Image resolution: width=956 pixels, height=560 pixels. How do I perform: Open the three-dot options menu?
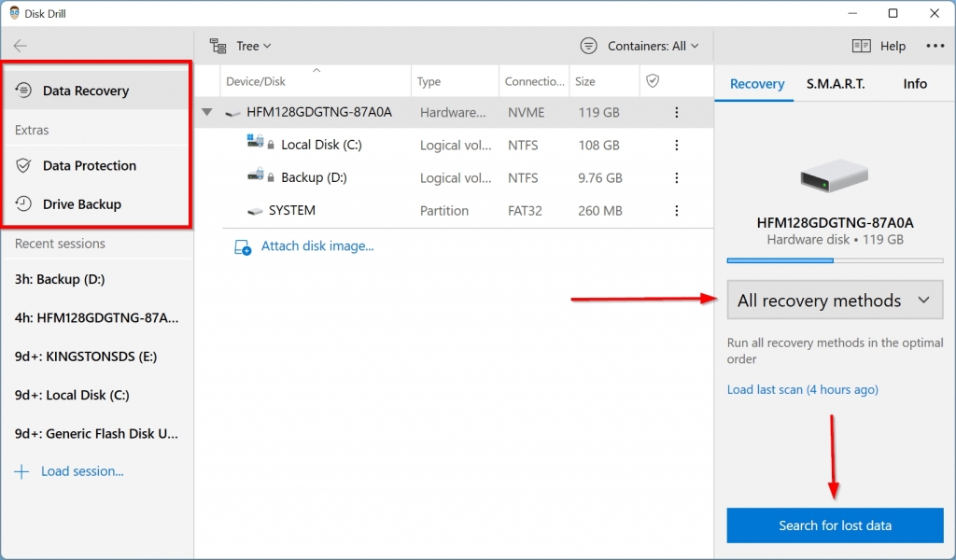(x=935, y=45)
